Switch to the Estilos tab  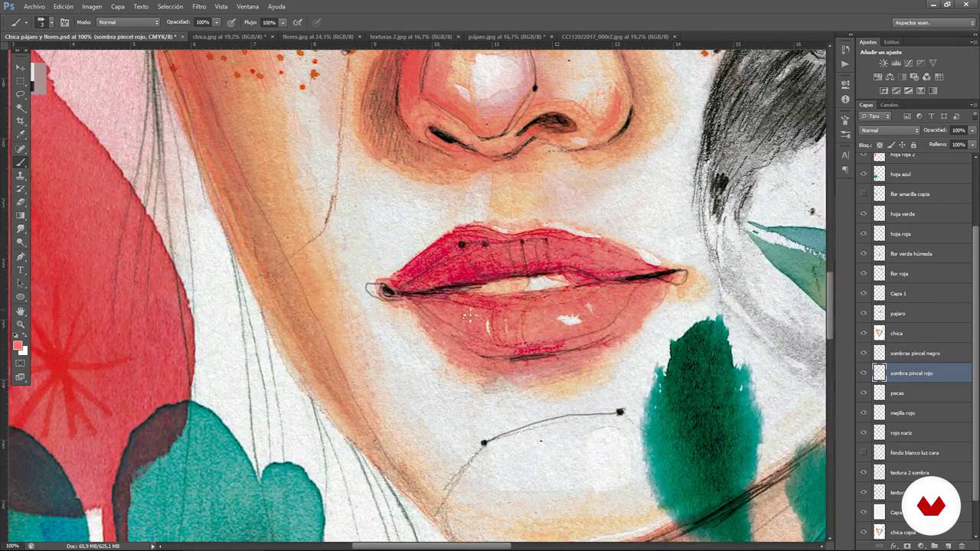point(891,42)
